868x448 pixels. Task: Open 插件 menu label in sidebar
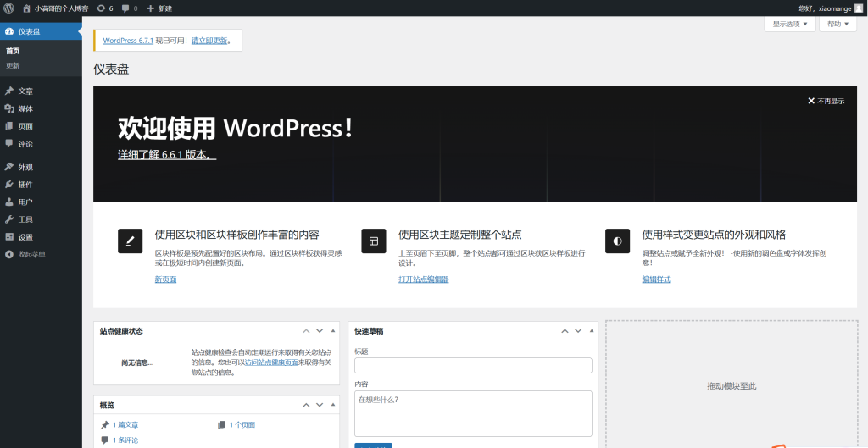click(x=25, y=185)
